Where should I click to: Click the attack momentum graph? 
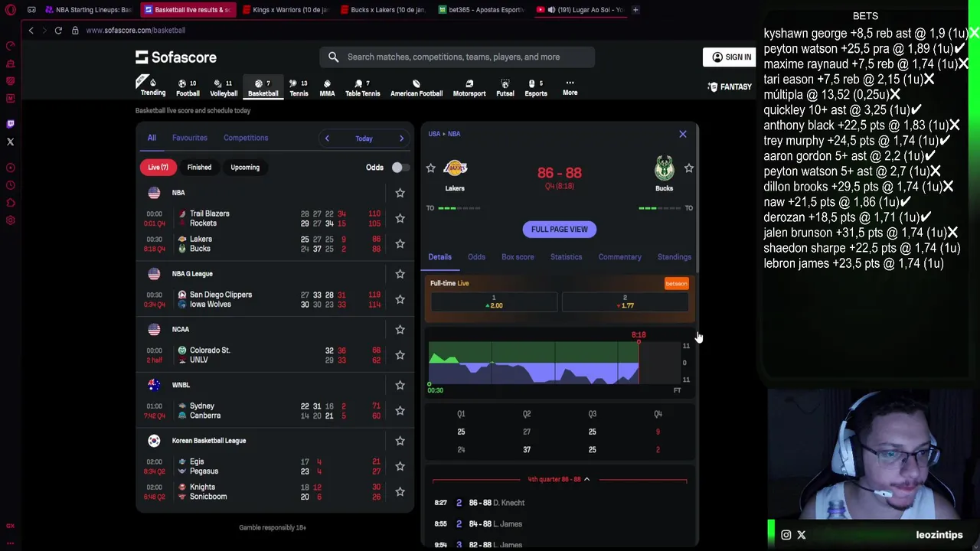[554, 363]
